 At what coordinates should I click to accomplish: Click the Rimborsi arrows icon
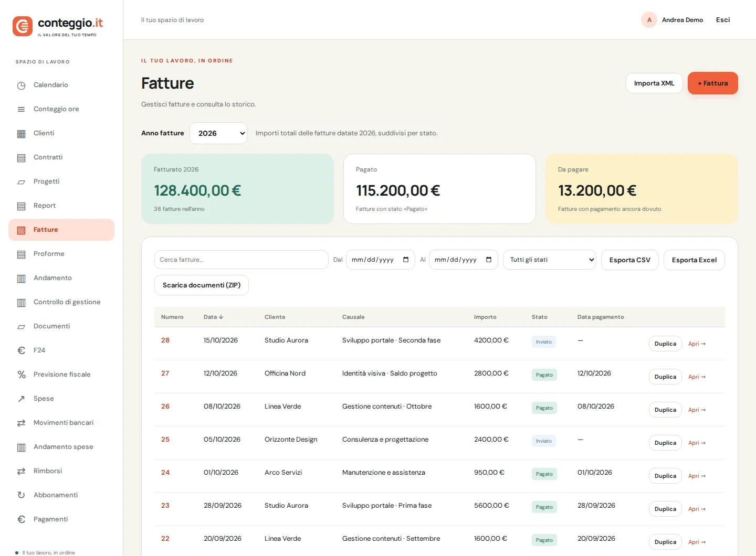pos(21,471)
